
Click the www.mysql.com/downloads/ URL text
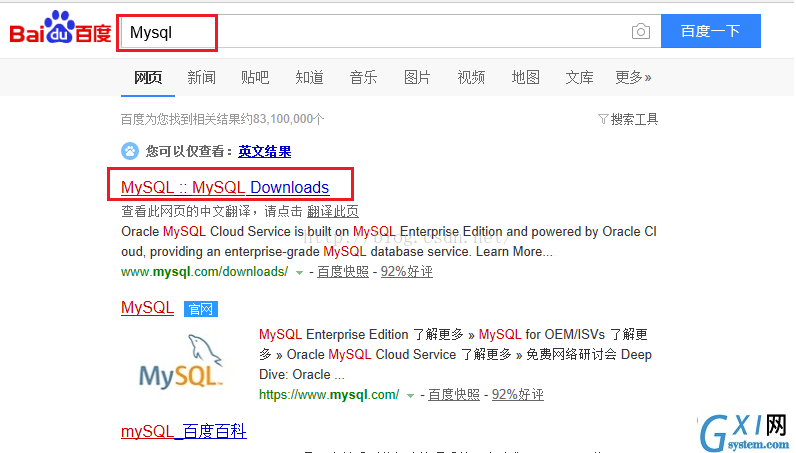point(205,272)
